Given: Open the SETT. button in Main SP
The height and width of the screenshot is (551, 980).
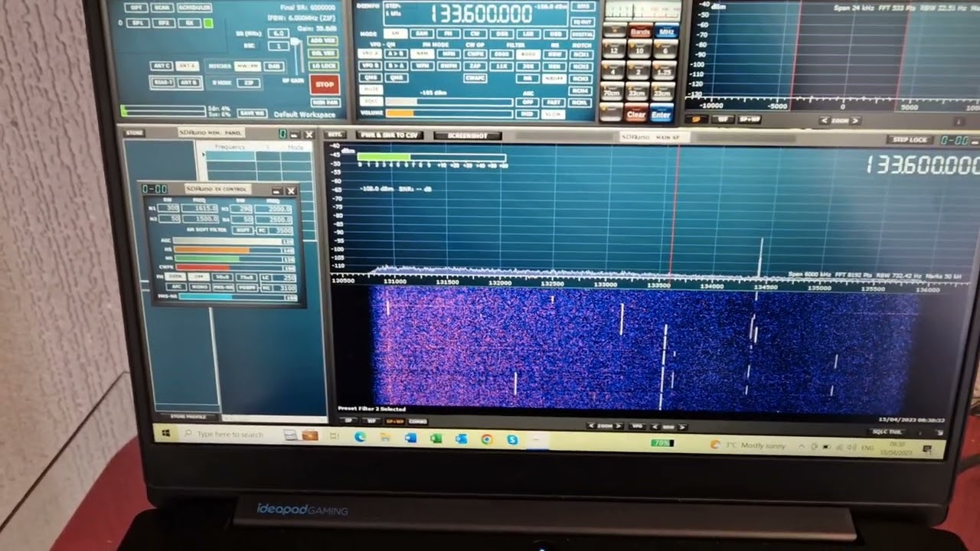Looking at the screenshot, I should 335,135.
